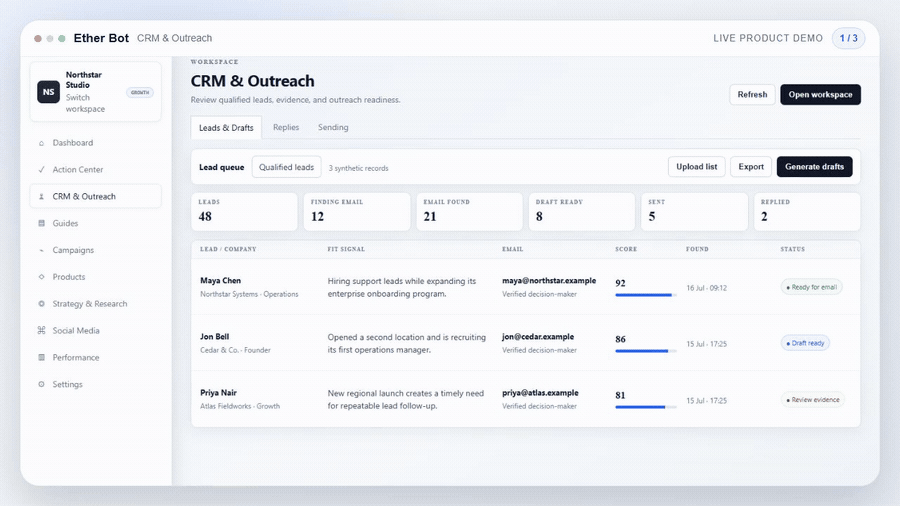Click the Social Media command icon
The image size is (900, 506).
click(x=41, y=330)
